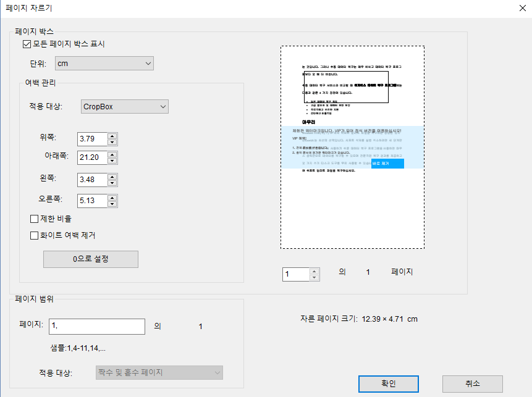Open the 짝수 및 홀수 페이지 dropdown
The image size is (532, 397).
pyautogui.click(x=159, y=372)
